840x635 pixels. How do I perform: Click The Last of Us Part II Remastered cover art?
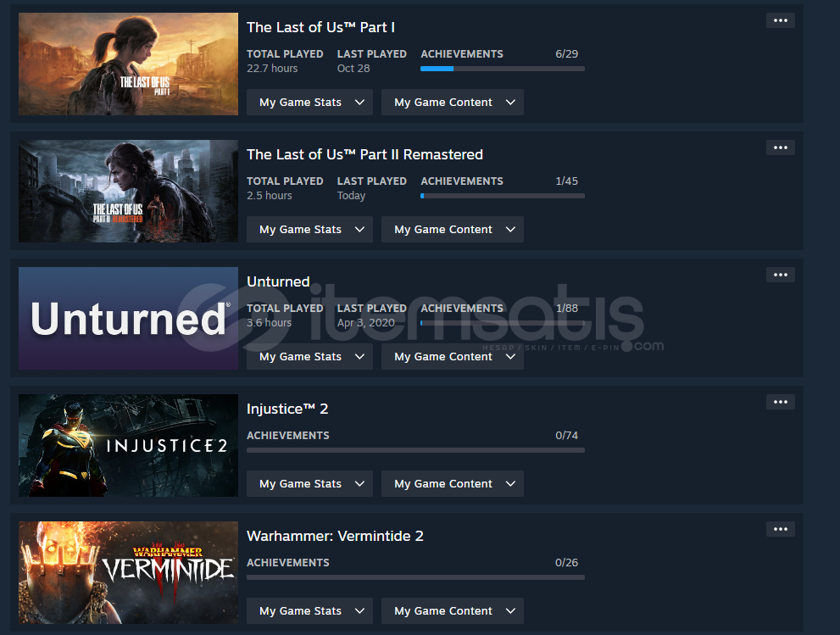(129, 192)
